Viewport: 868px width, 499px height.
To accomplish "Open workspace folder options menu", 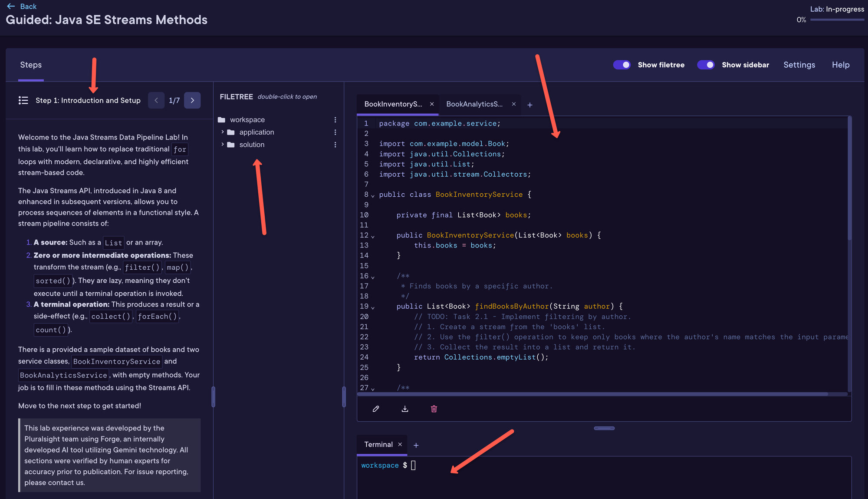I will (335, 120).
